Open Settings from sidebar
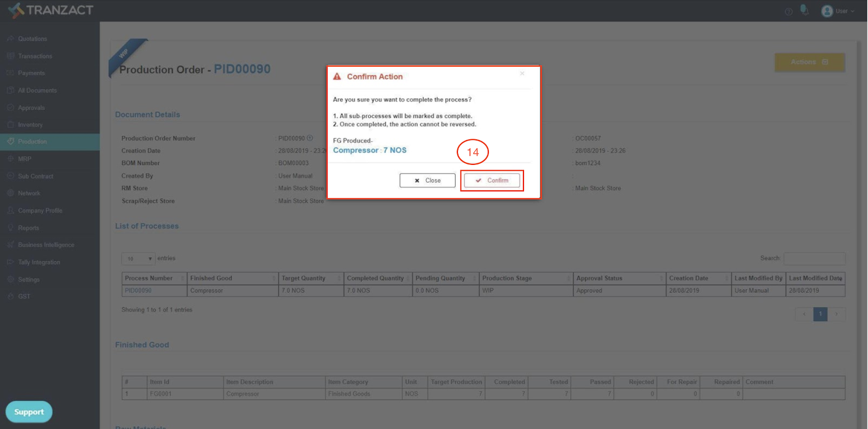The width and height of the screenshot is (868, 429). coord(29,279)
